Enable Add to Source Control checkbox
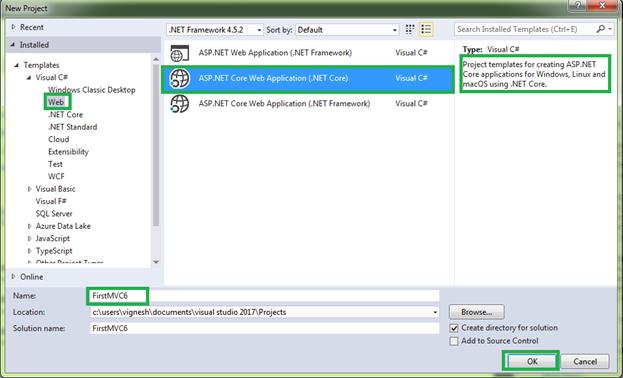Screen dimensions: 623x378 click(x=454, y=341)
